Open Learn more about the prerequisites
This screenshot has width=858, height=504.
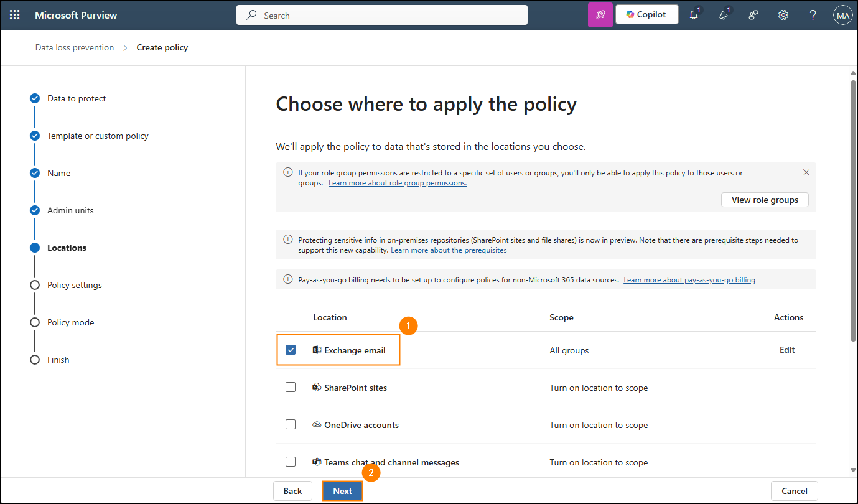pos(449,250)
